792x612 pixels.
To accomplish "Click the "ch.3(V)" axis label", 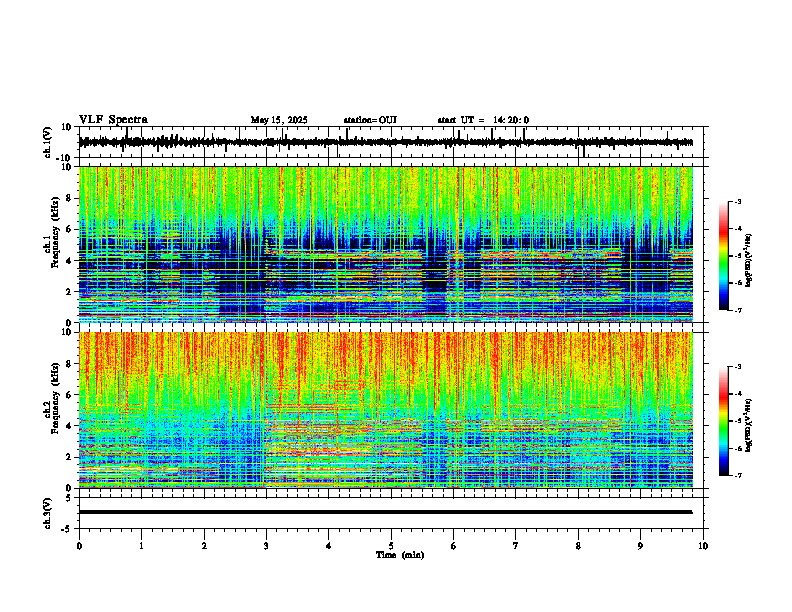I will coord(48,513).
